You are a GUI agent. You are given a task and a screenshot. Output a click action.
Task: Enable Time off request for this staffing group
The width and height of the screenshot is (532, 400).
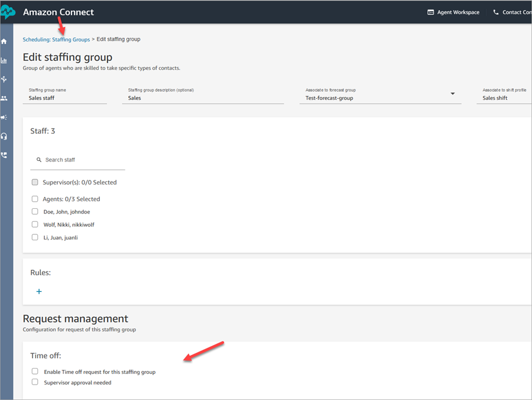35,372
